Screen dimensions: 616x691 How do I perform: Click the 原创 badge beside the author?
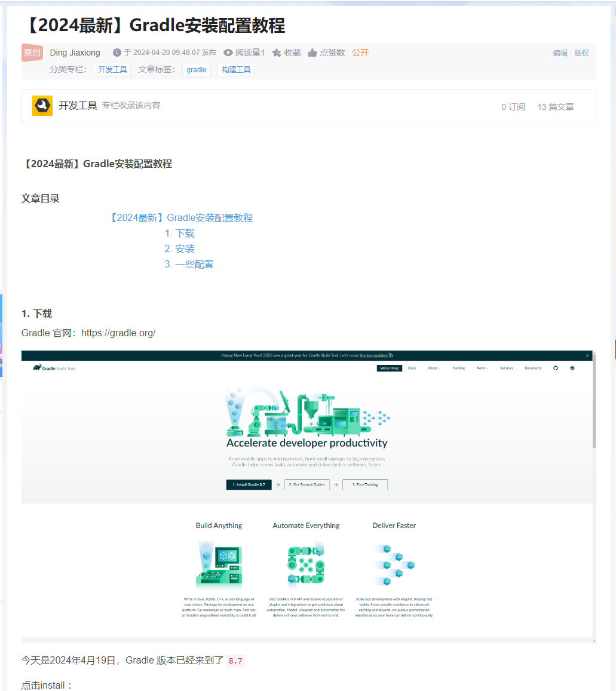click(32, 53)
